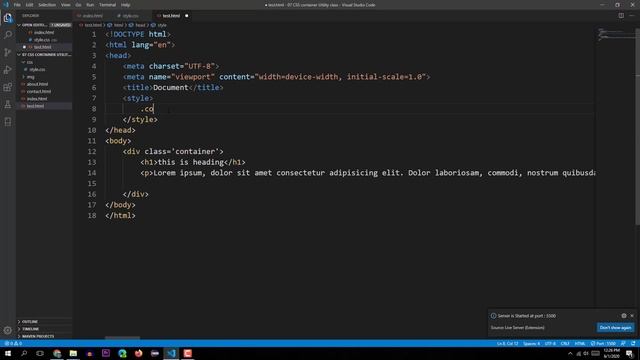Click the VS Code logo in title bar
Viewport: 640px width, 360px height.
pos(6,5)
